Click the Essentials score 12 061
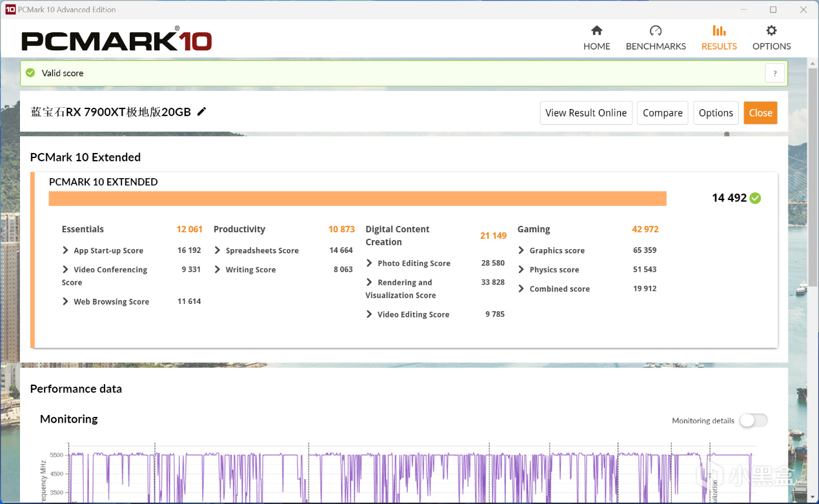 coord(189,229)
